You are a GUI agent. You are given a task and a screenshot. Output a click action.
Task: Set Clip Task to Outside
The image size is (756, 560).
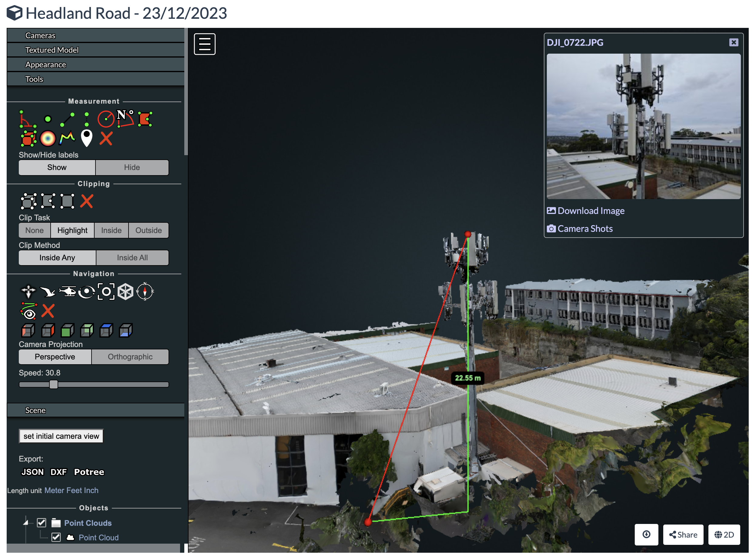pos(149,231)
